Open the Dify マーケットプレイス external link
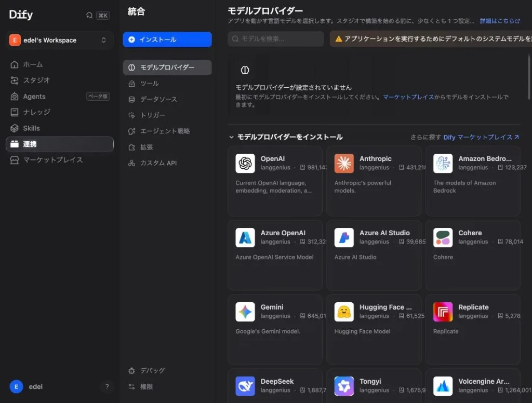This screenshot has width=532, height=403. pos(481,137)
